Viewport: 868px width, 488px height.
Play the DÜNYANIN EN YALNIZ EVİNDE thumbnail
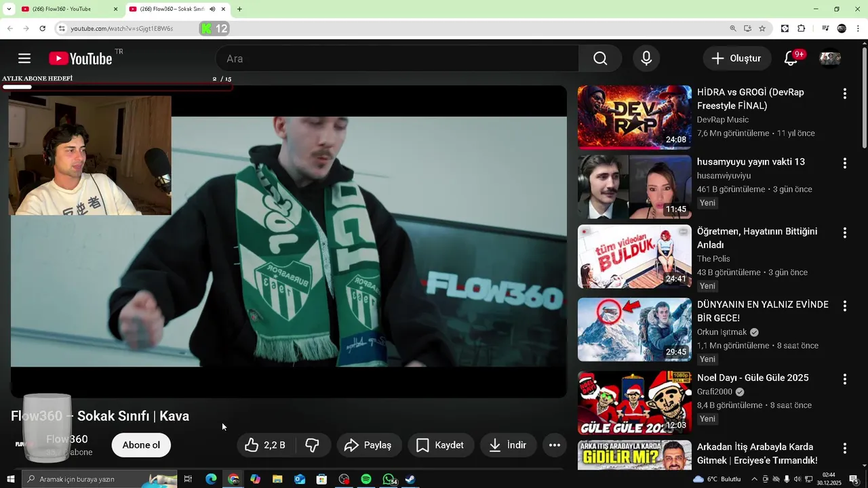click(635, 329)
